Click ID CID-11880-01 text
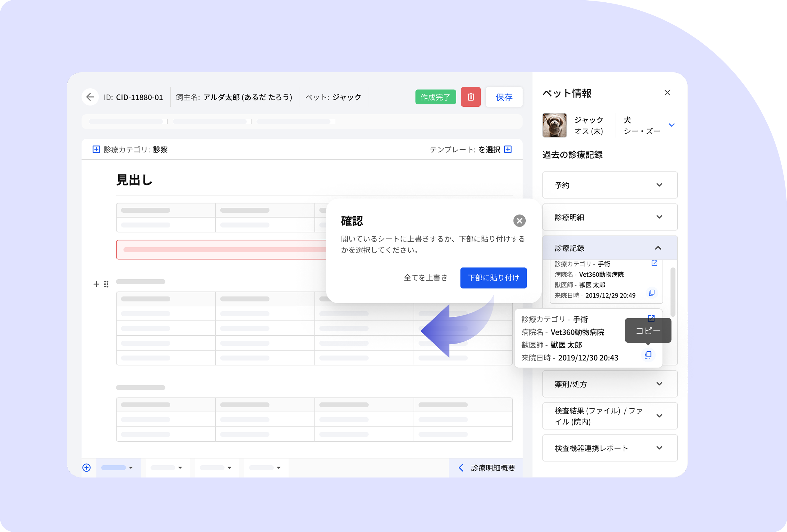Image resolution: width=787 pixels, height=532 pixels. click(x=133, y=97)
